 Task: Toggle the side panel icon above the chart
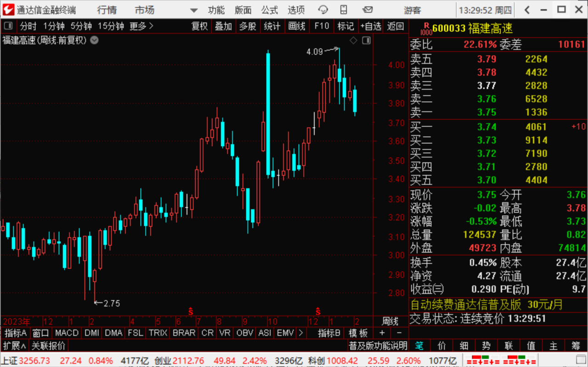[x=366, y=40]
